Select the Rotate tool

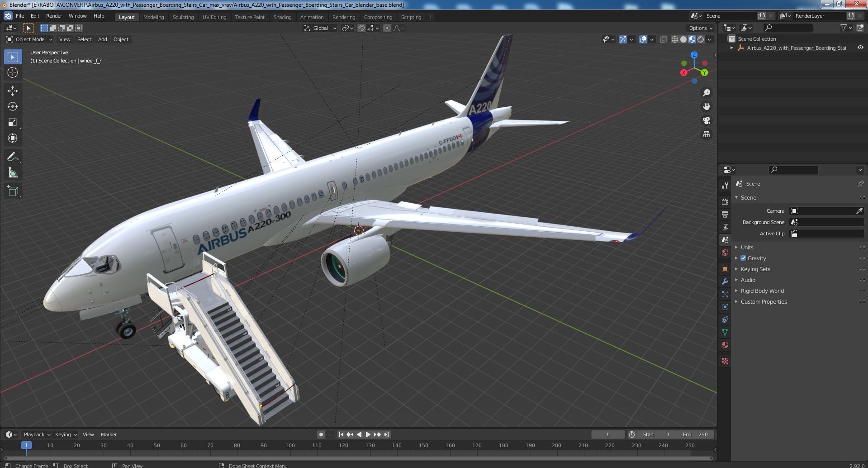tap(13, 106)
